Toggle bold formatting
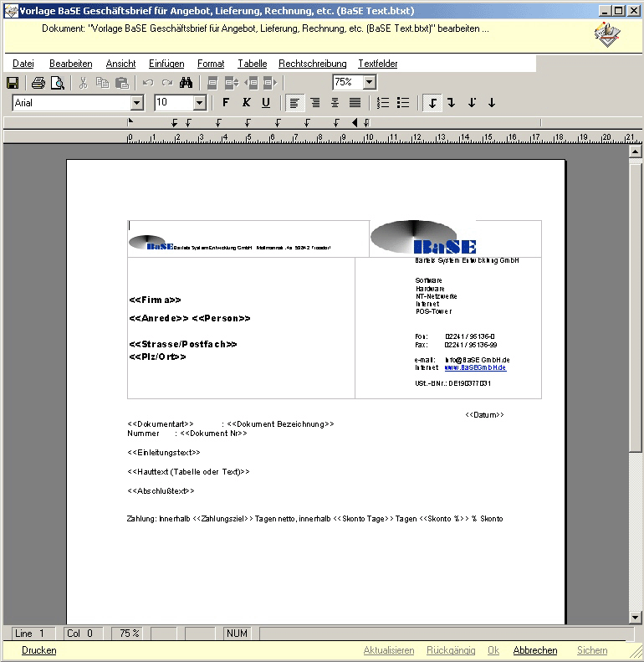644x662 pixels. tap(226, 103)
